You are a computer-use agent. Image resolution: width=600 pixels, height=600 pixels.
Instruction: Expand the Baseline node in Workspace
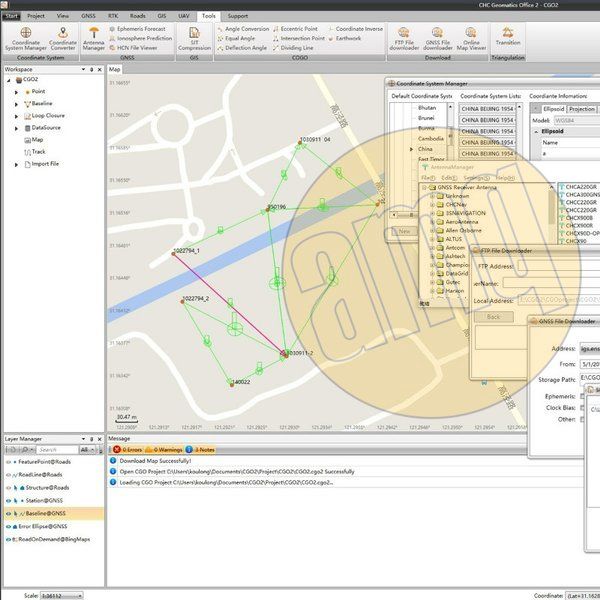17,103
